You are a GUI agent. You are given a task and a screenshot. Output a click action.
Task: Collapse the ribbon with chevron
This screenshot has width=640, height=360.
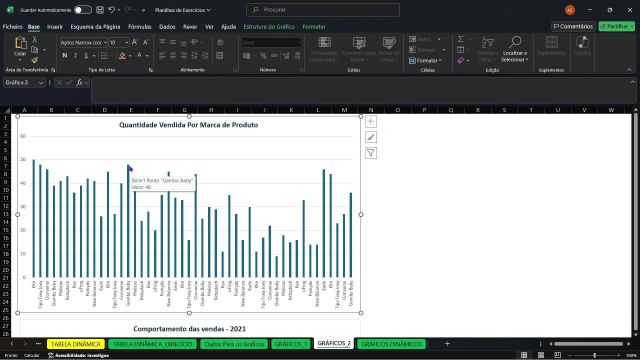pos(629,70)
